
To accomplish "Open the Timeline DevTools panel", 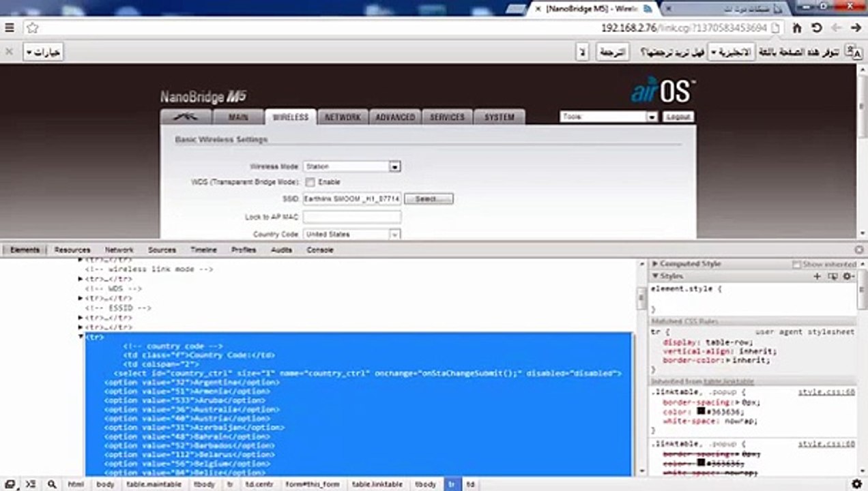I will (x=203, y=250).
